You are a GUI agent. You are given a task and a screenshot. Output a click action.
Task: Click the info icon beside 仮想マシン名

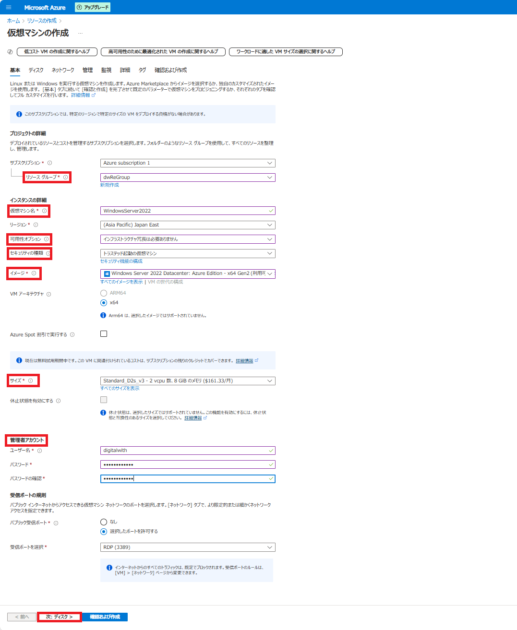(45, 211)
